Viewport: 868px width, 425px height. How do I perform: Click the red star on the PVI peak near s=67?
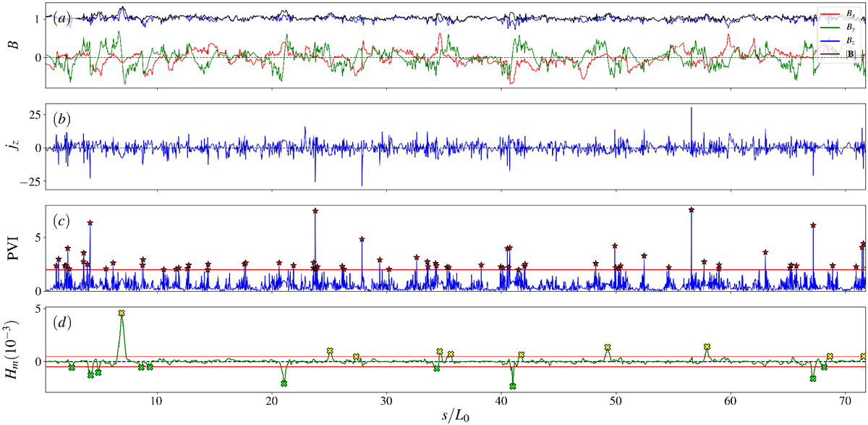pos(813,225)
